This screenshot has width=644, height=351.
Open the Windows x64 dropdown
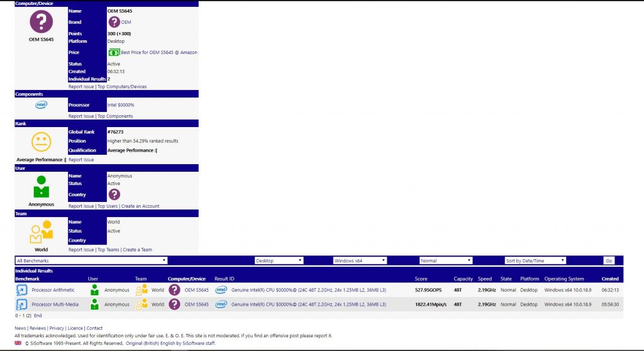click(x=360, y=260)
